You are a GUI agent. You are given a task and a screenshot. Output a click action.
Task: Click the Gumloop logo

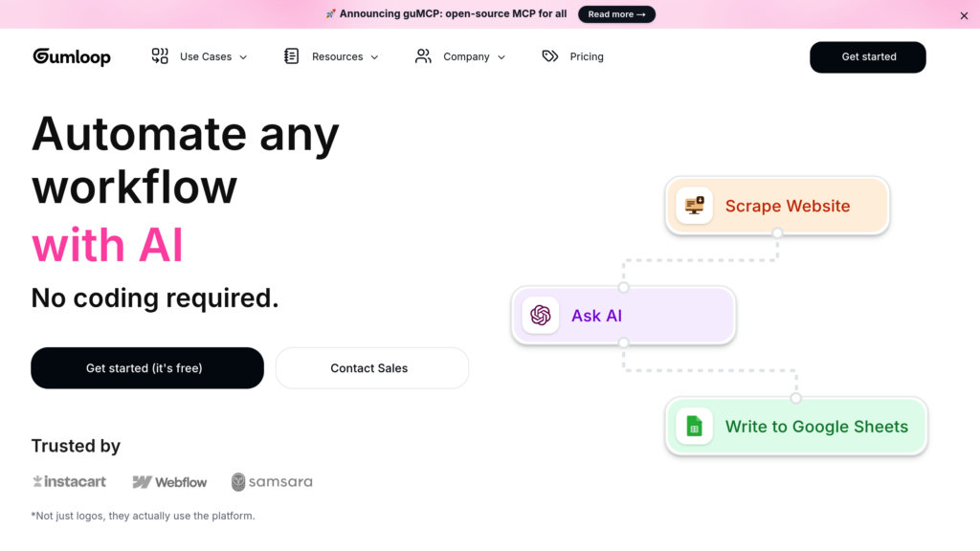[71, 56]
